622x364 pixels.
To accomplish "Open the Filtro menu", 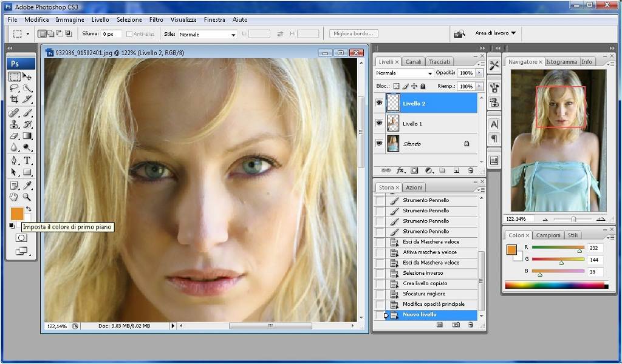I will tap(156, 19).
